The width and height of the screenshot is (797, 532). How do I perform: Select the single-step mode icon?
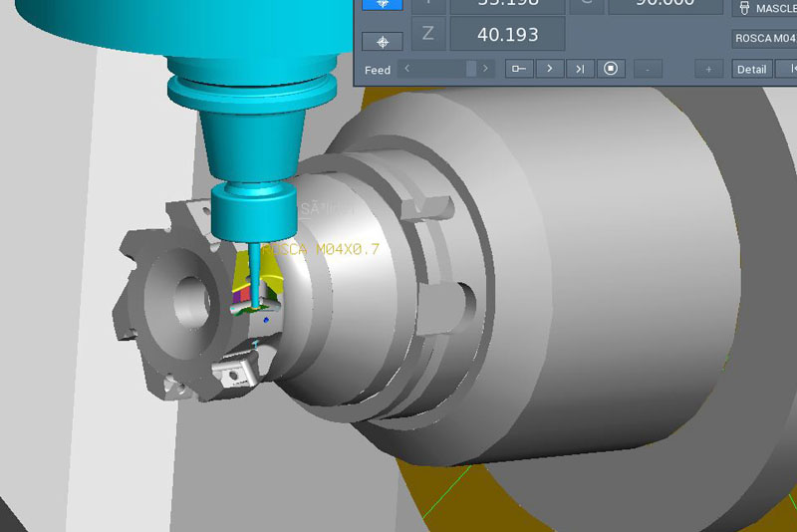pyautogui.click(x=518, y=69)
